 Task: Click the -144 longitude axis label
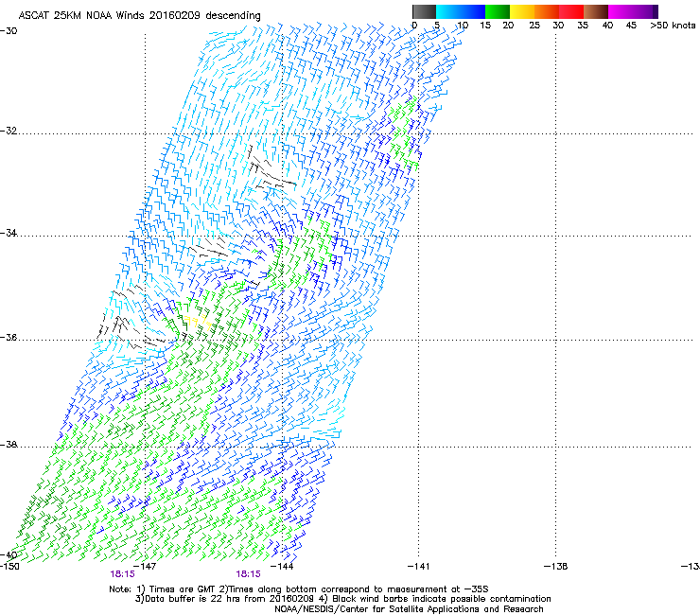point(282,567)
